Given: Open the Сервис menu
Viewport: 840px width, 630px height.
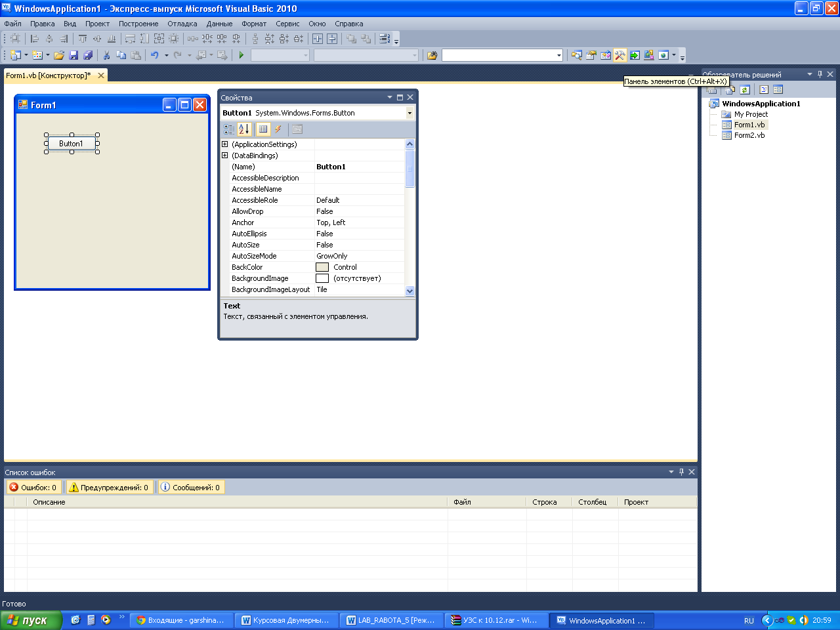Looking at the screenshot, I should click(x=287, y=24).
